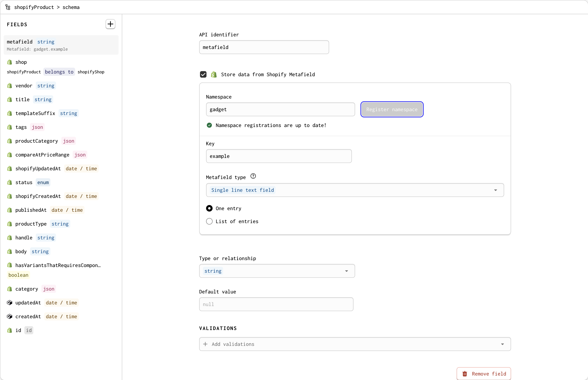Image resolution: width=588 pixels, height=380 pixels.
Task: Open Type or relationship dropdown
Action: click(277, 271)
